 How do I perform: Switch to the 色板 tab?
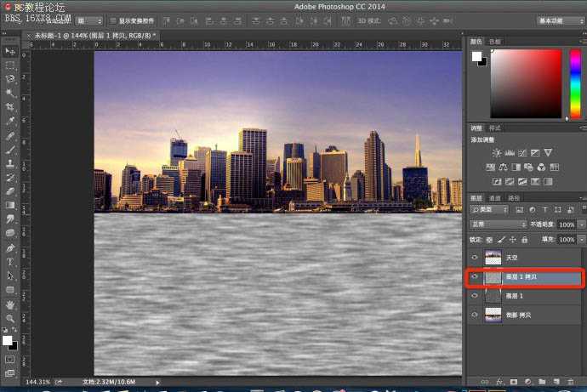pyautogui.click(x=495, y=41)
